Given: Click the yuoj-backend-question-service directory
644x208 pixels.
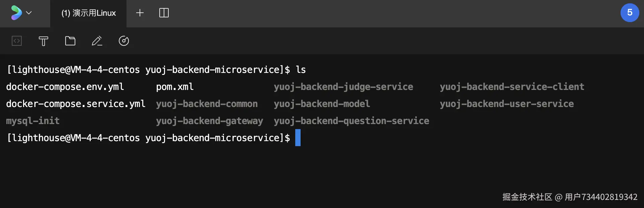Looking at the screenshot, I should click(351, 121).
